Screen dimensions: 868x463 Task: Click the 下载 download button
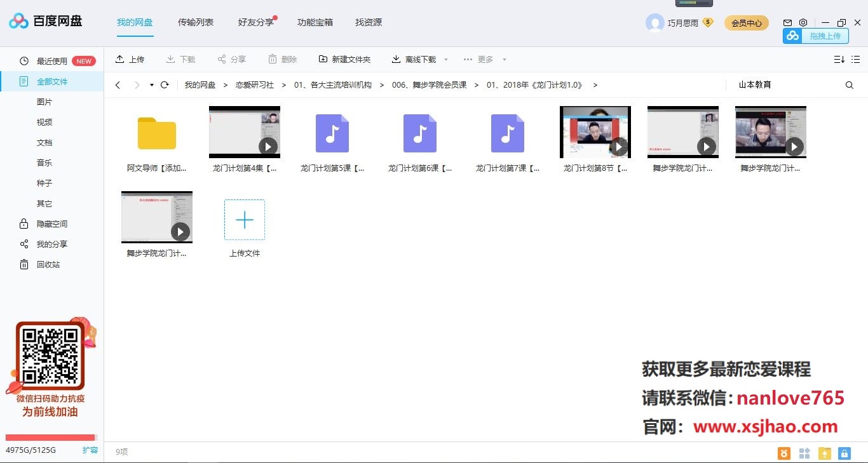[180, 59]
